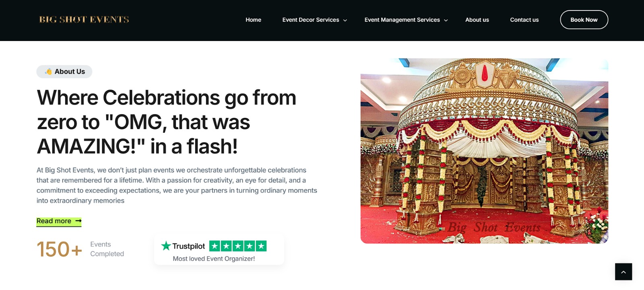644x290 pixels.
Task: Go to the About us page
Action: point(477,20)
